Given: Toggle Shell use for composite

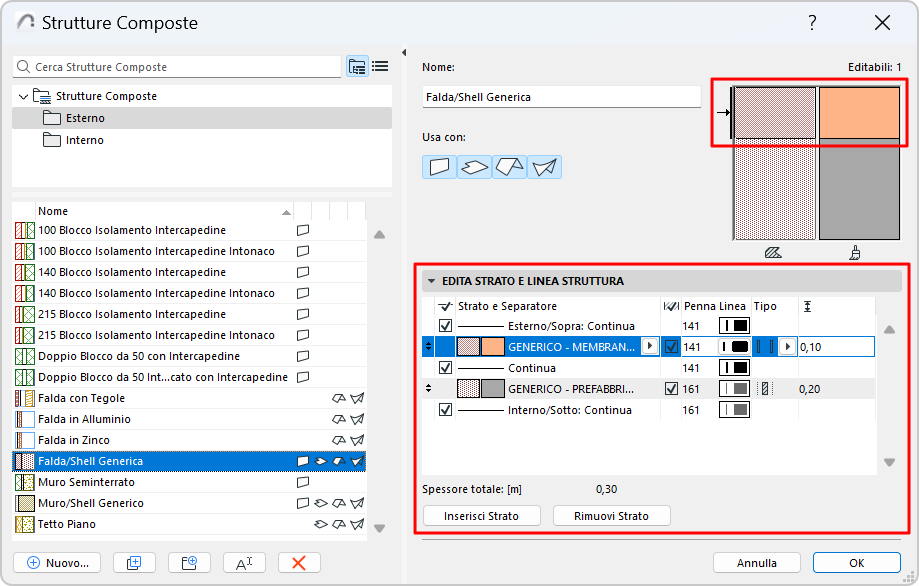Looking at the screenshot, I should pyautogui.click(x=544, y=167).
